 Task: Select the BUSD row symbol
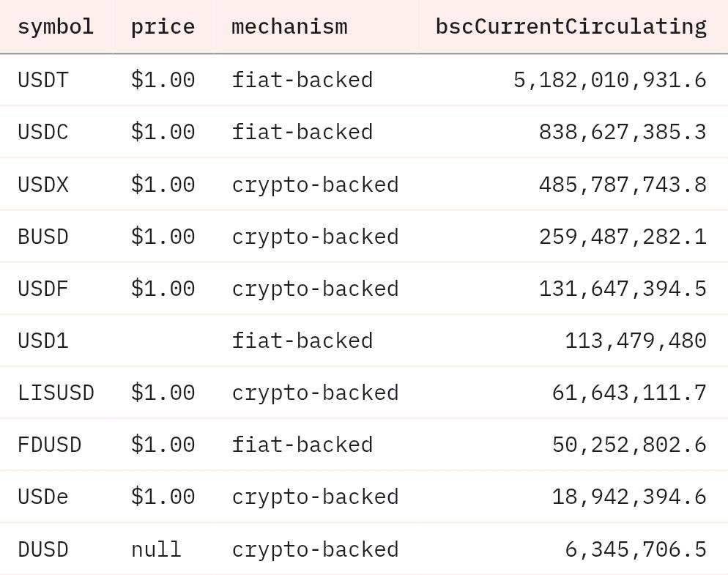pyautogui.click(x=43, y=237)
